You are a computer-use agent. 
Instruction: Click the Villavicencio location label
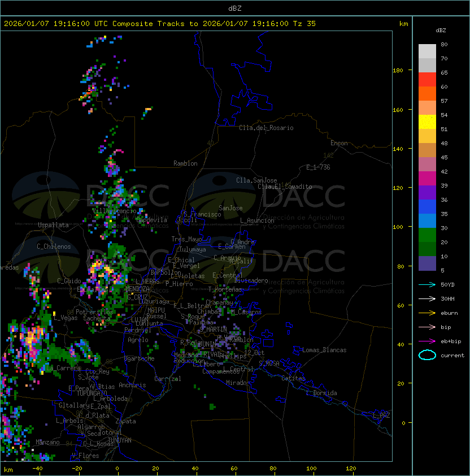click(114, 211)
